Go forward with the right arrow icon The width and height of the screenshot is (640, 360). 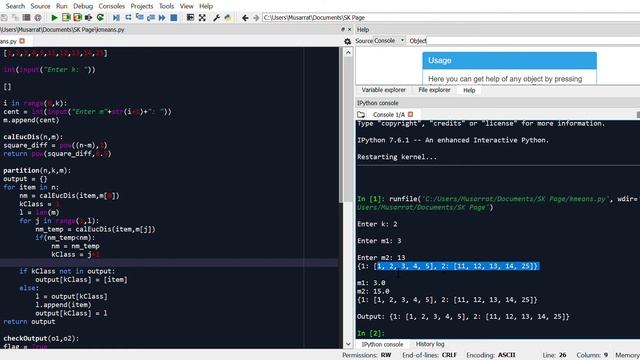click(256, 18)
